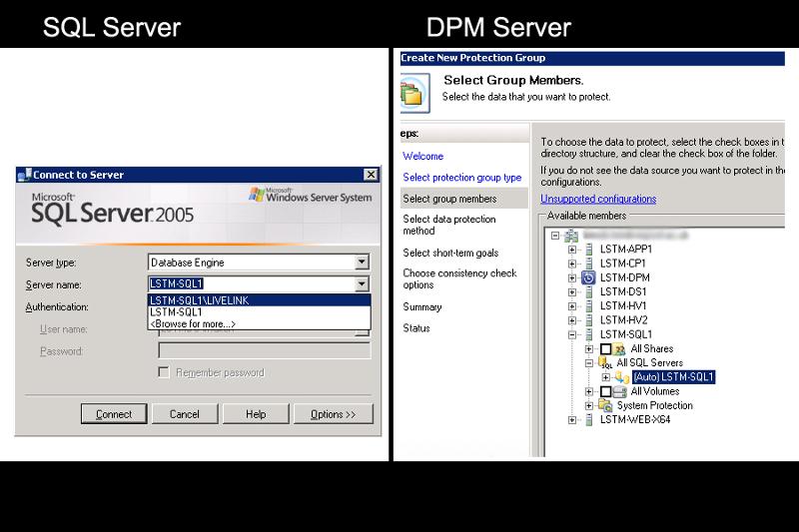Click the LSTM-HV1 server icon
The width and height of the screenshot is (799, 532).
coord(589,306)
